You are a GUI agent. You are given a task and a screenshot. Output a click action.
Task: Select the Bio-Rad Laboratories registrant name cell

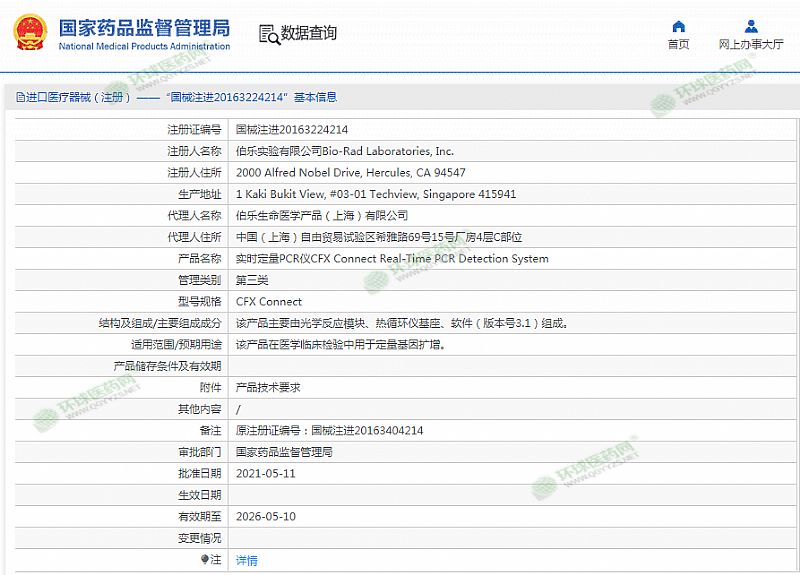coord(344,151)
